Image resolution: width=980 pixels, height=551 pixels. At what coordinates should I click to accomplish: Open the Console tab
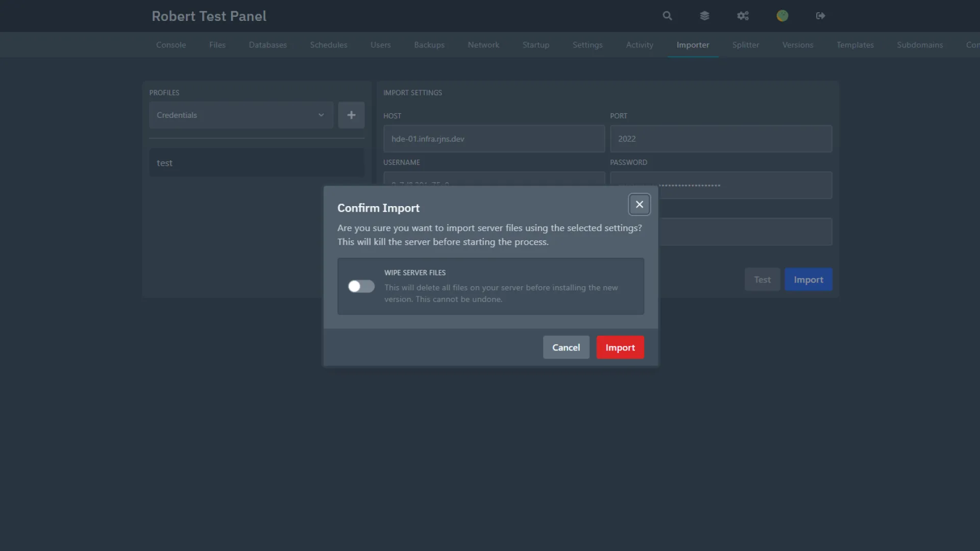(171, 45)
